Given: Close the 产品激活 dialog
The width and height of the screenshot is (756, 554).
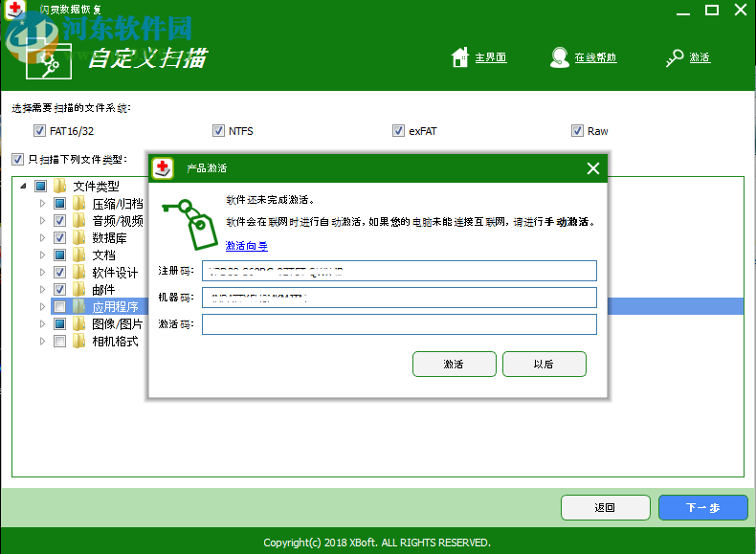Looking at the screenshot, I should [x=593, y=168].
